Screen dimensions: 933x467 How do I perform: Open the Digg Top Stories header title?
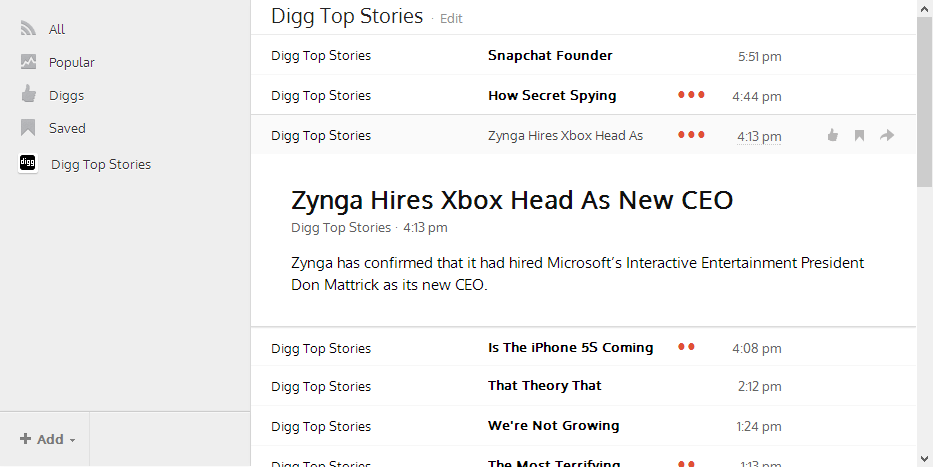[347, 16]
